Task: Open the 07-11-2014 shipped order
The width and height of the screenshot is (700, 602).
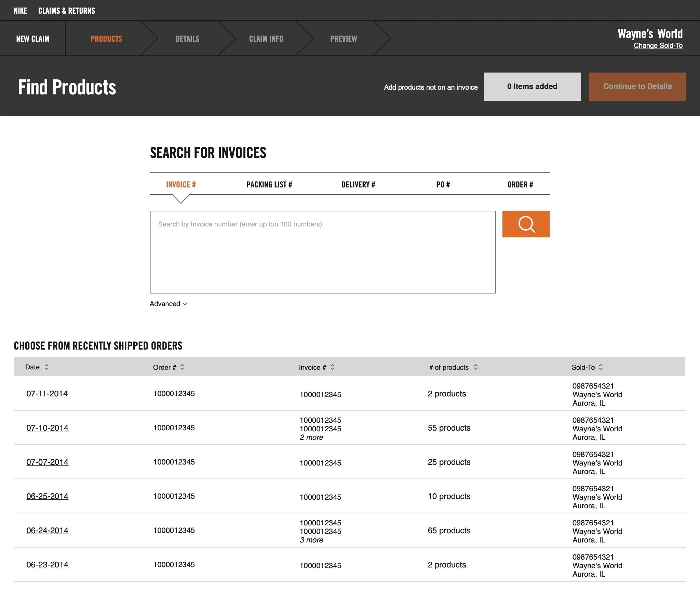Action: click(x=47, y=394)
